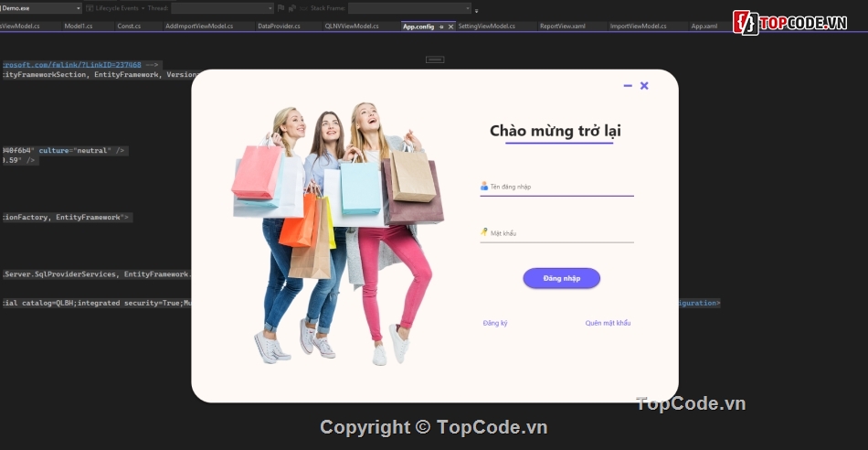Click the Đăng nhập login button
Image resolution: width=868 pixels, height=450 pixels.
pos(561,278)
